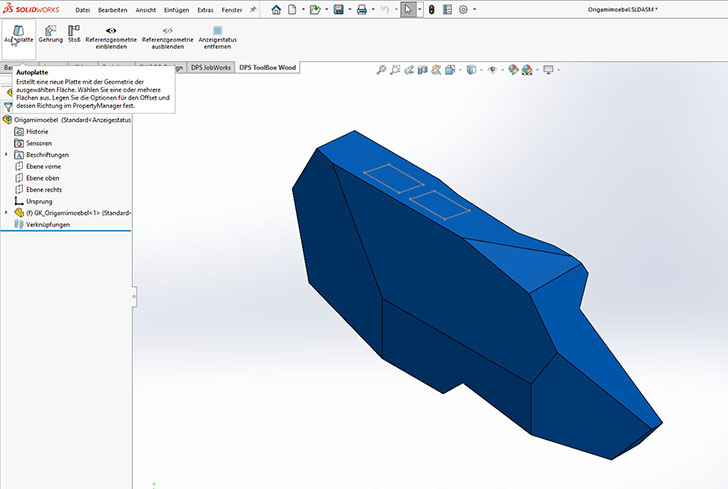Select Verknüpfungen mates folder
This screenshot has height=489, width=728.
click(x=48, y=224)
